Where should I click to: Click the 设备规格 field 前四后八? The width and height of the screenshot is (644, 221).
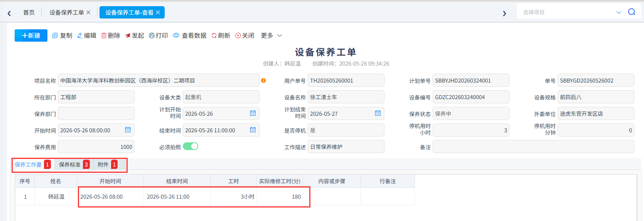coord(596,97)
